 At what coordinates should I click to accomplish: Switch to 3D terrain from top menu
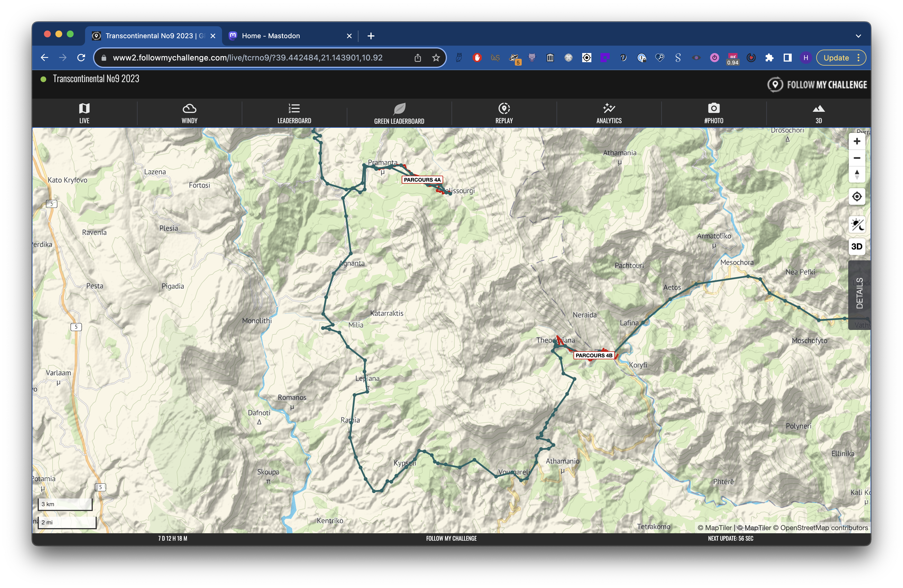819,113
